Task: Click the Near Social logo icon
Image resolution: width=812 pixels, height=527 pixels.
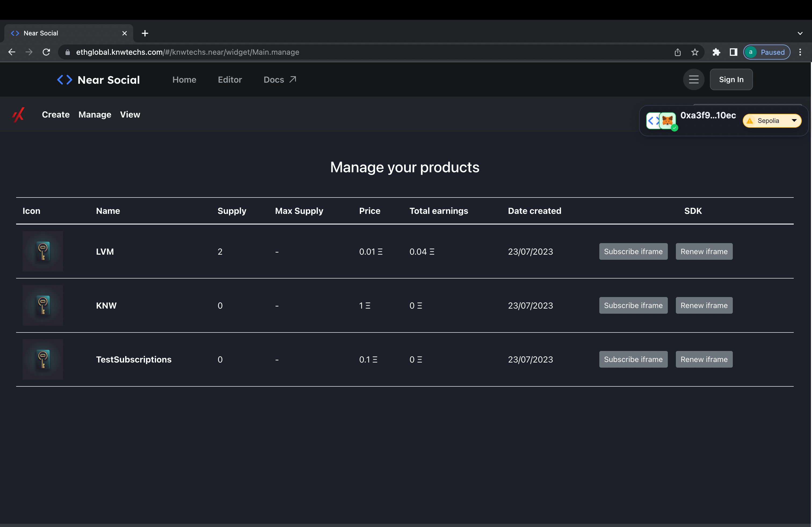Action: point(64,79)
